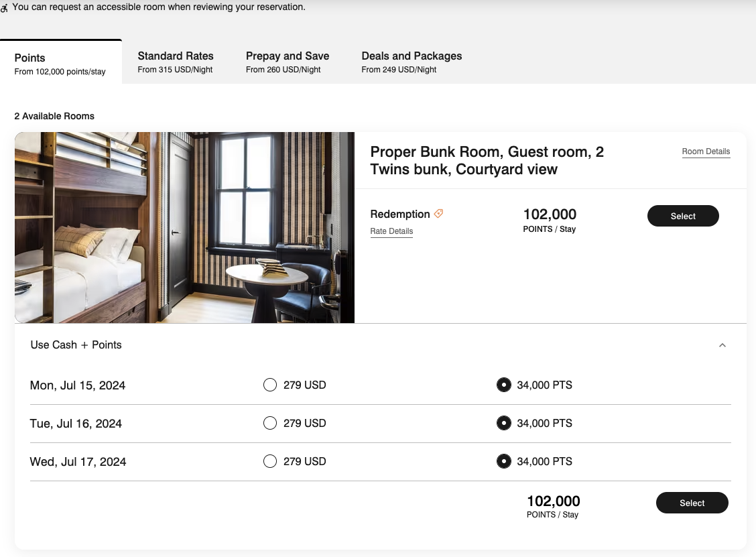Open the Standard Rates tab

coord(176,62)
